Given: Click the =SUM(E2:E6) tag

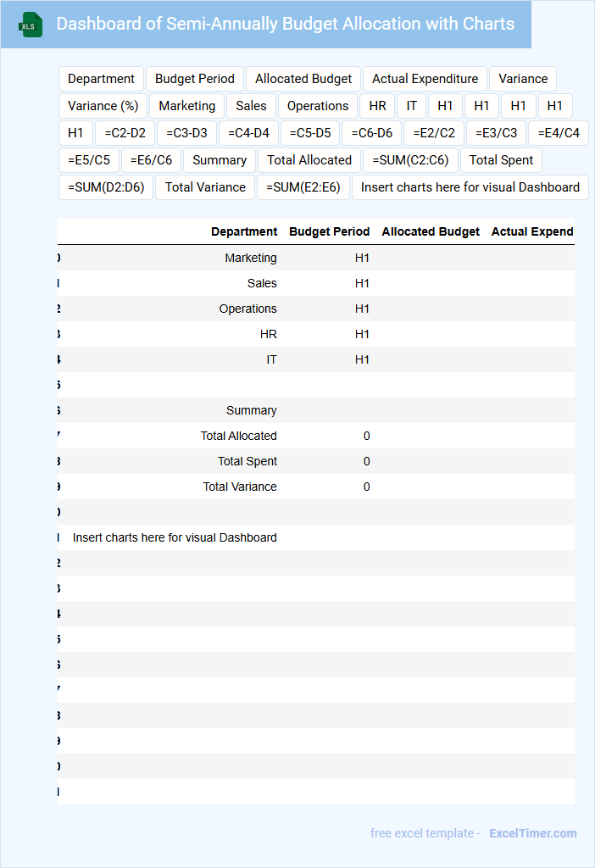Looking at the screenshot, I should 303,187.
